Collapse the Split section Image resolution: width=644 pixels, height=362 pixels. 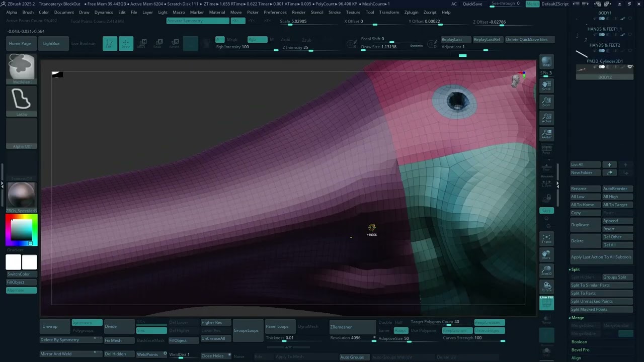coord(575,269)
